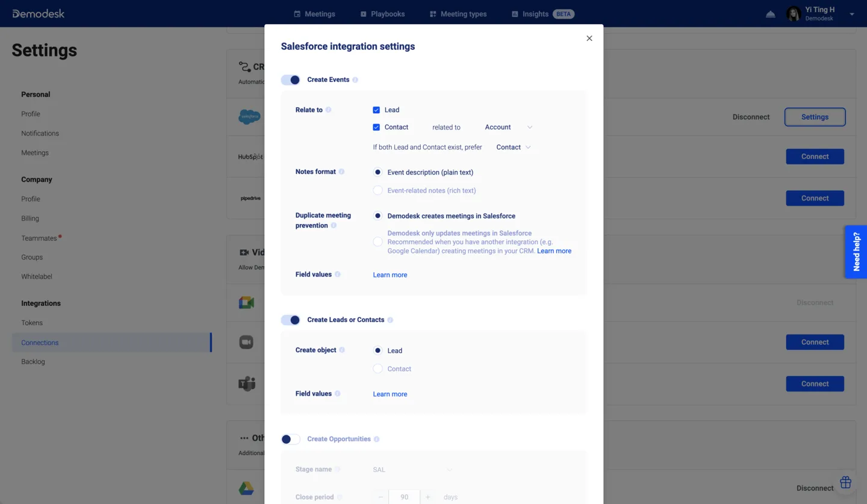This screenshot has width=867, height=504.
Task: Click the CRM section connection icon
Action: pyautogui.click(x=244, y=67)
